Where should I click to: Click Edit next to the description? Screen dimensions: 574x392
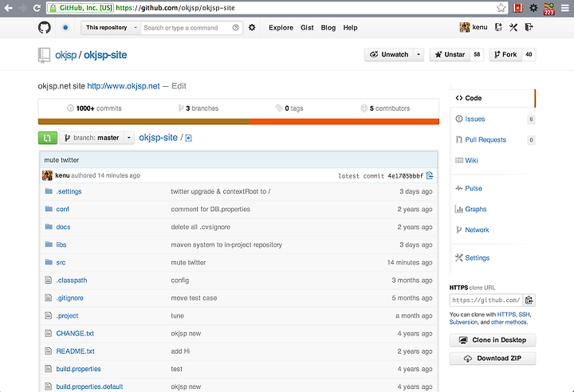179,86
